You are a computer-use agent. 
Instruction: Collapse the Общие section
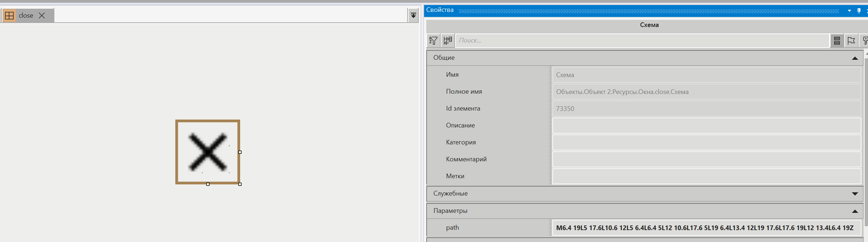tap(855, 58)
